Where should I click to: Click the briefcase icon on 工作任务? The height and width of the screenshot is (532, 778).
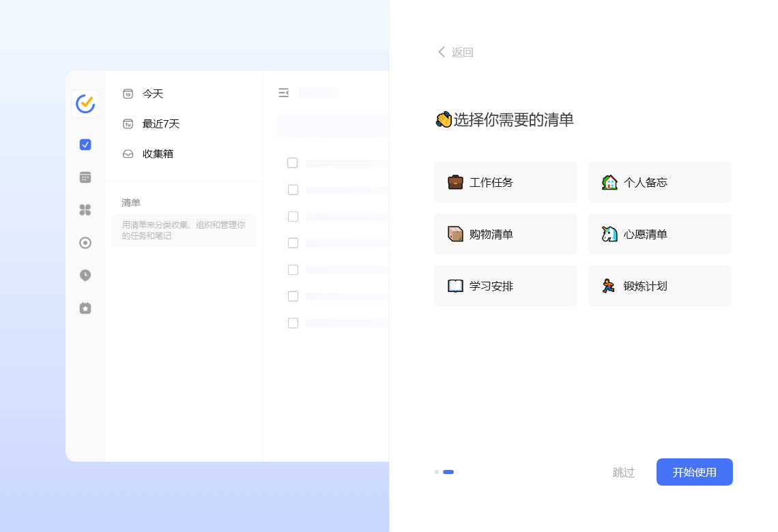pos(455,183)
